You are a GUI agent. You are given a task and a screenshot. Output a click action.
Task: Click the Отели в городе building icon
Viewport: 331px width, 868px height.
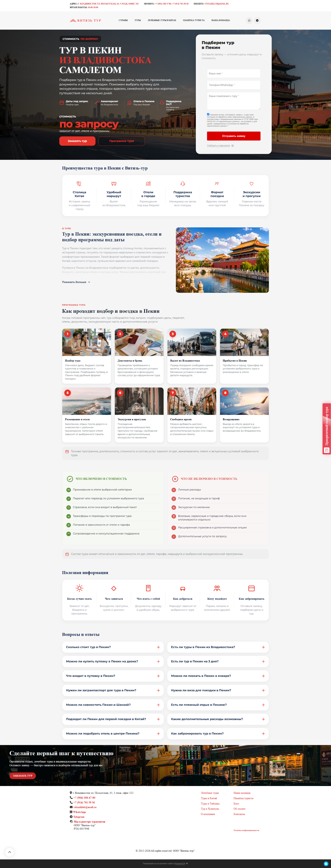pyautogui.click(x=148, y=184)
